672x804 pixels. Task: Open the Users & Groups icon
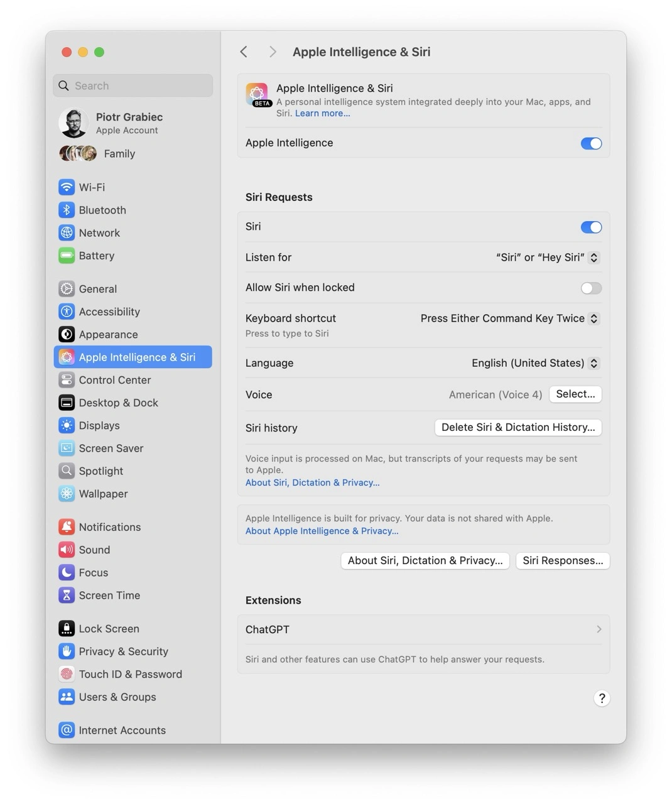(x=67, y=697)
